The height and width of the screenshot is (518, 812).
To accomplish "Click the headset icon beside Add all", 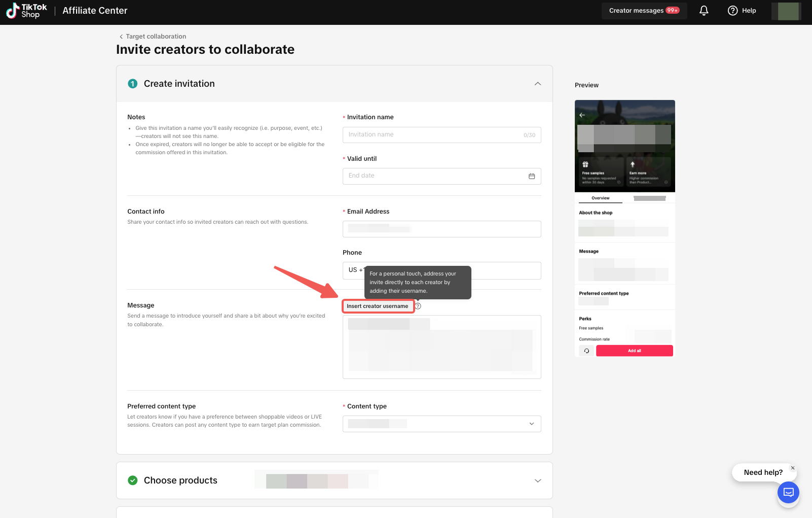I will 586,351.
